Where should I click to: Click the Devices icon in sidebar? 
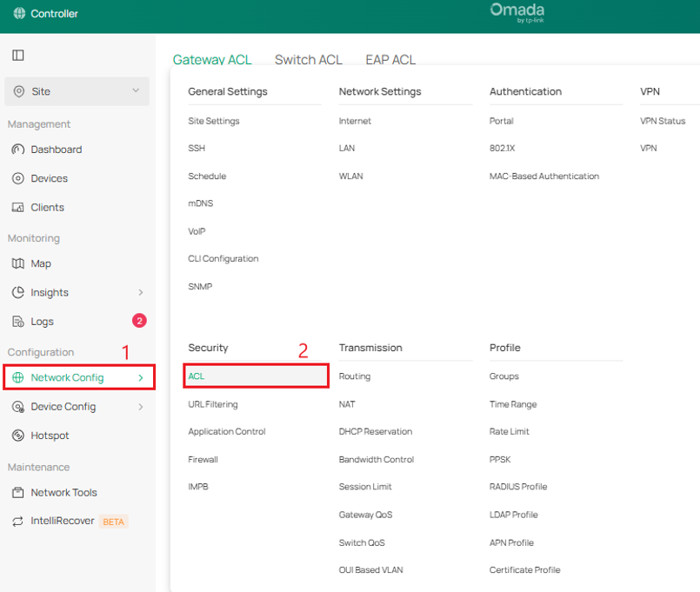(18, 178)
